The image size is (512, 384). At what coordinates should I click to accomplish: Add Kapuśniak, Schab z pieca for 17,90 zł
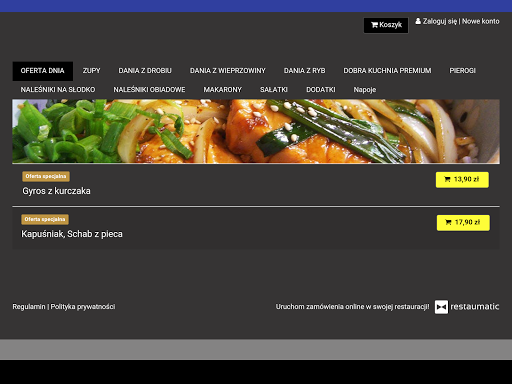[x=463, y=223]
